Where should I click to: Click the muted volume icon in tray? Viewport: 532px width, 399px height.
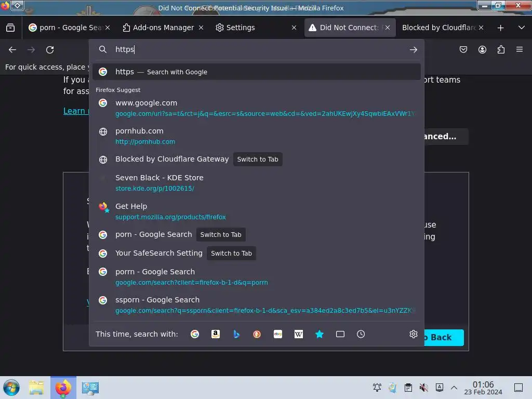[x=424, y=388]
